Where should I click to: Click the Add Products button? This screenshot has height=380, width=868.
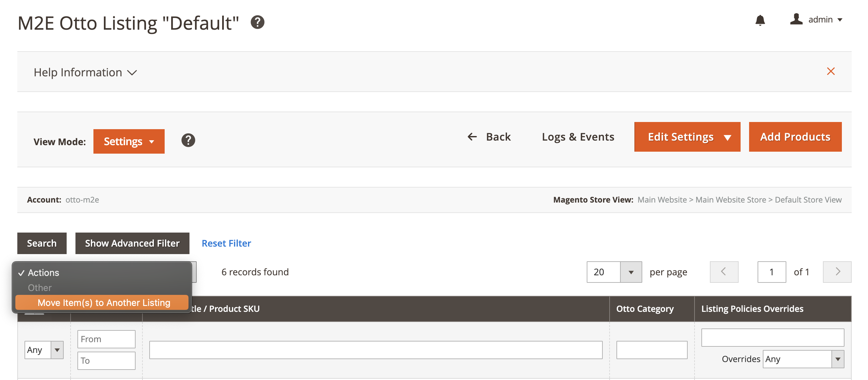pyautogui.click(x=795, y=137)
